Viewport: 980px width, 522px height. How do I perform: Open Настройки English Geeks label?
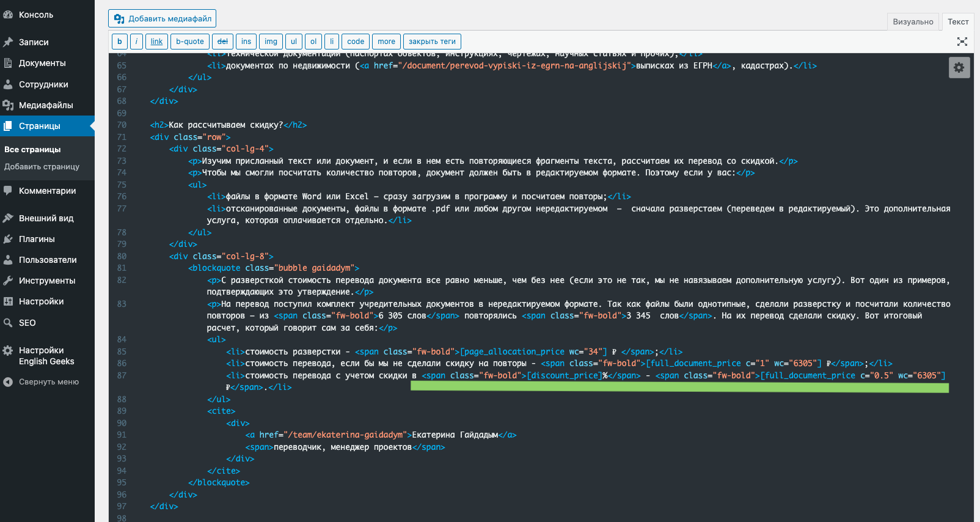pyautogui.click(x=46, y=356)
